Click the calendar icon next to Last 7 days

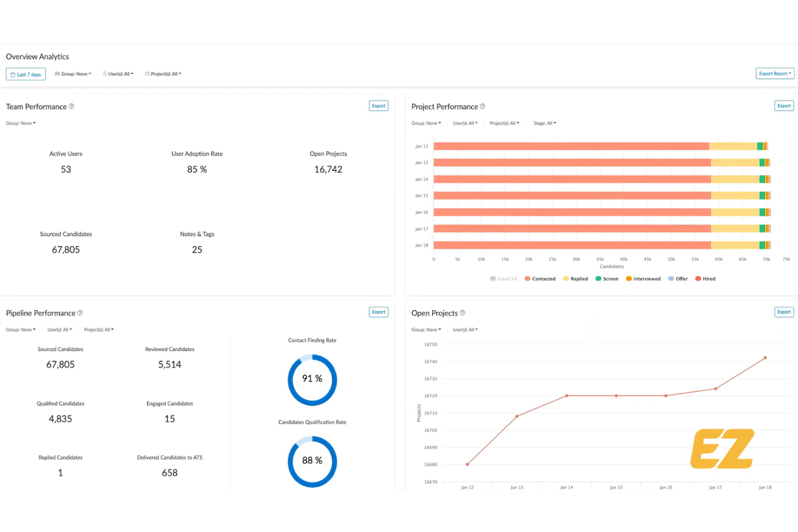13,74
